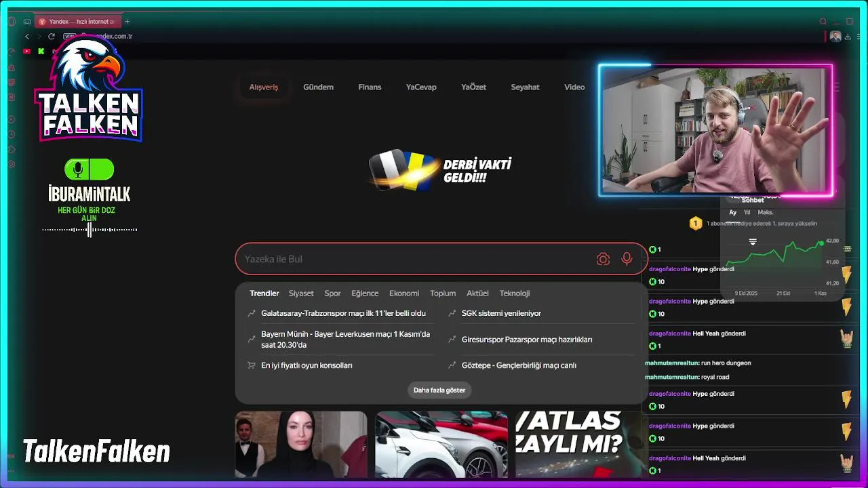Click mahmutemrealtun's run hero dungeon message

698,363
